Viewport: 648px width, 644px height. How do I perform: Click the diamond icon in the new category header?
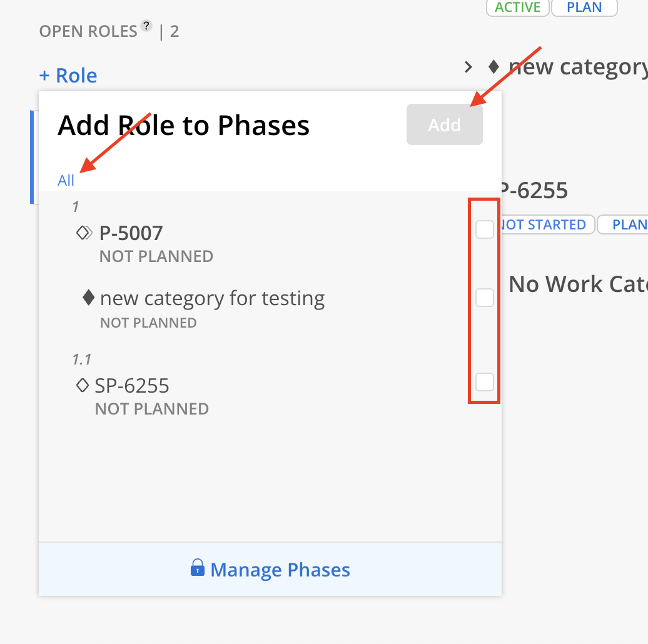(494, 66)
